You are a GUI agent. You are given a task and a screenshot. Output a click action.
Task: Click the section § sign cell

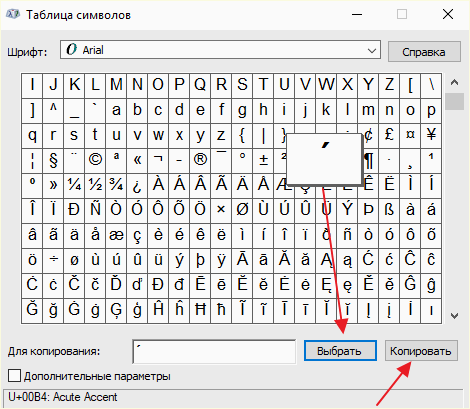tap(53, 161)
